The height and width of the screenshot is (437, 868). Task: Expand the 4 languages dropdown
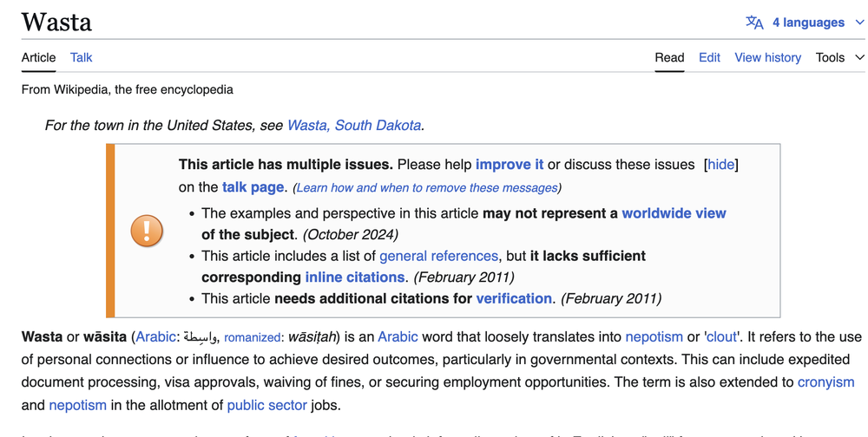tap(807, 23)
